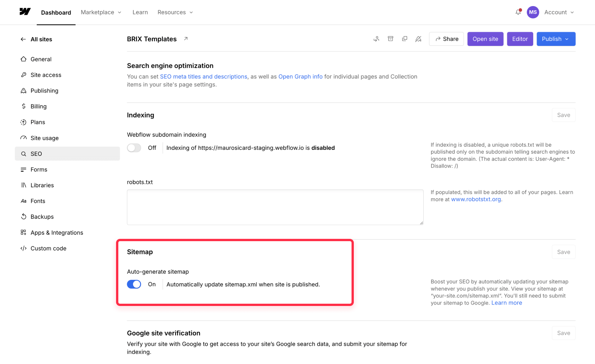This screenshot has height=364, width=595.
Task: Click the Billing label in sidebar
Action: click(x=39, y=107)
